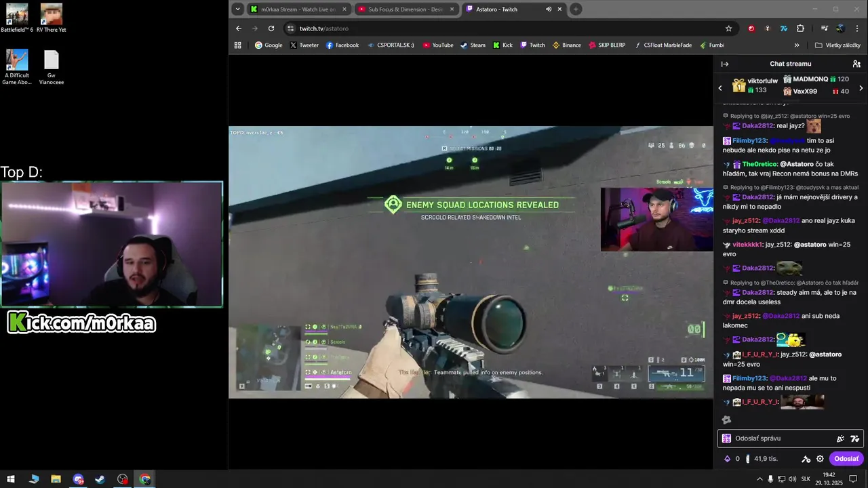Open the tab search dropdown arrow
The width and height of the screenshot is (868, 488).
pyautogui.click(x=237, y=9)
